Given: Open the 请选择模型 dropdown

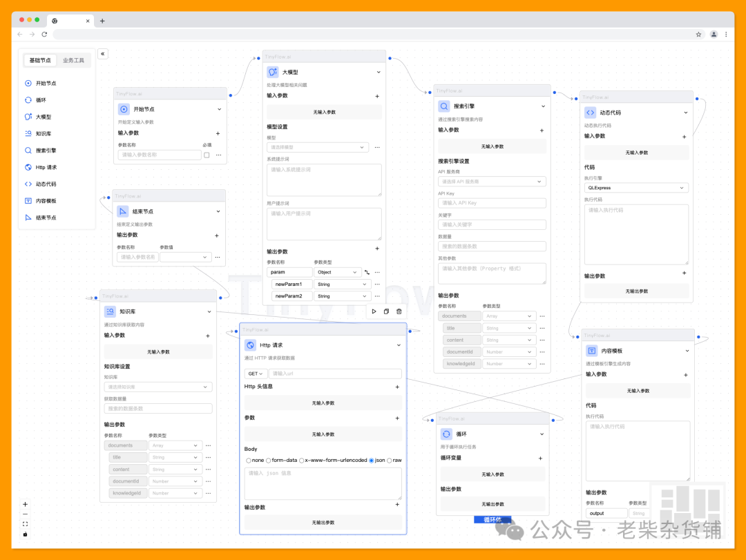Looking at the screenshot, I should pyautogui.click(x=317, y=148).
